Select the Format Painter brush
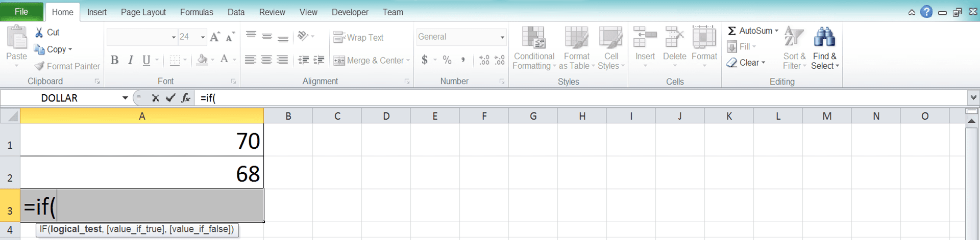This screenshot has width=980, height=240. 39,66
